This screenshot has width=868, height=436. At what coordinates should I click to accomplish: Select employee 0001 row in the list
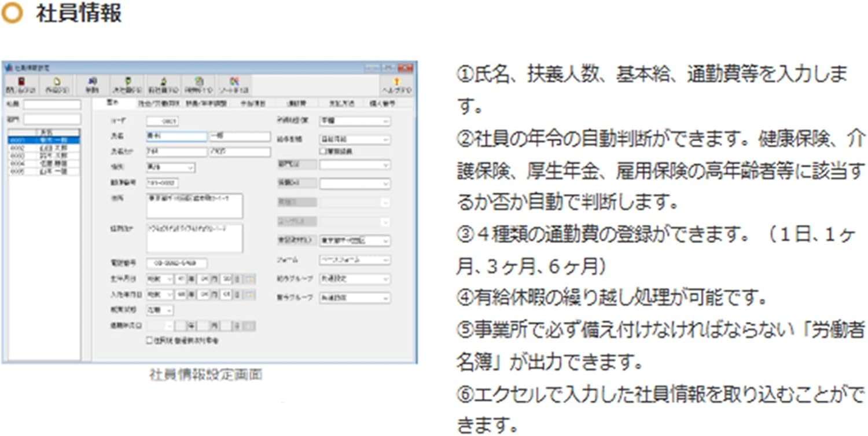click(44, 140)
